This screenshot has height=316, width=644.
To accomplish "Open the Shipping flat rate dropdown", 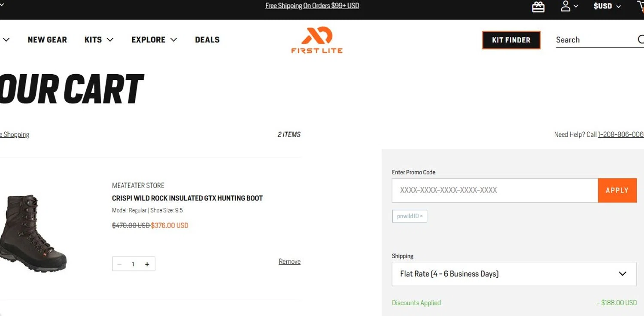I will pyautogui.click(x=514, y=274).
